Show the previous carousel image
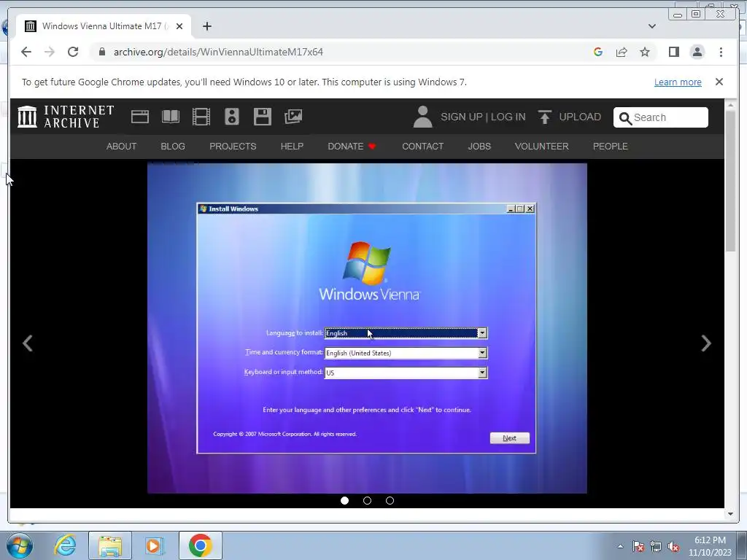The image size is (747, 560). (x=28, y=343)
